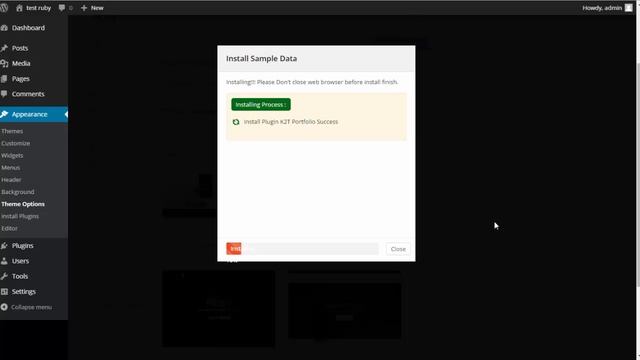Click Install Sample Data dialog title
The image size is (640, 360).
pos(261,58)
